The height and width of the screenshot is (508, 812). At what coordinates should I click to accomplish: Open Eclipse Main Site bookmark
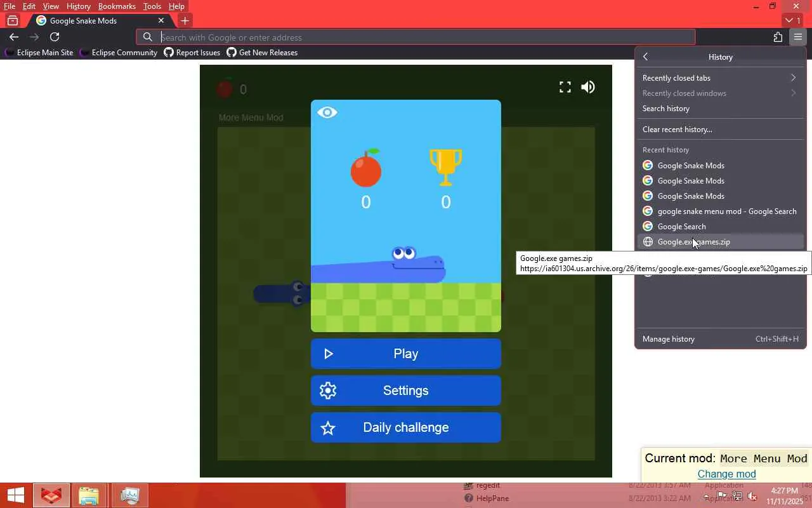tap(39, 52)
